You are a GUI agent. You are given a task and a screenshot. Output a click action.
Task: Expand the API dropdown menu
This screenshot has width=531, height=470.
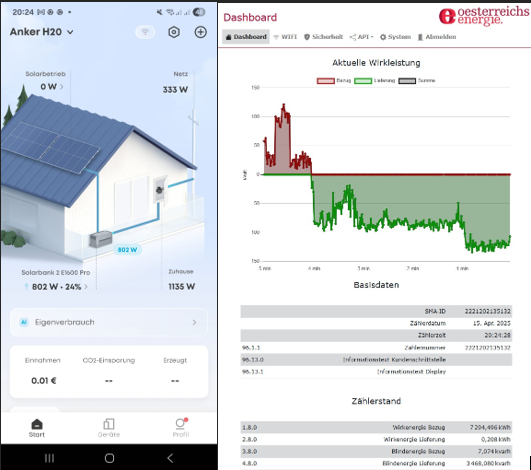click(361, 37)
